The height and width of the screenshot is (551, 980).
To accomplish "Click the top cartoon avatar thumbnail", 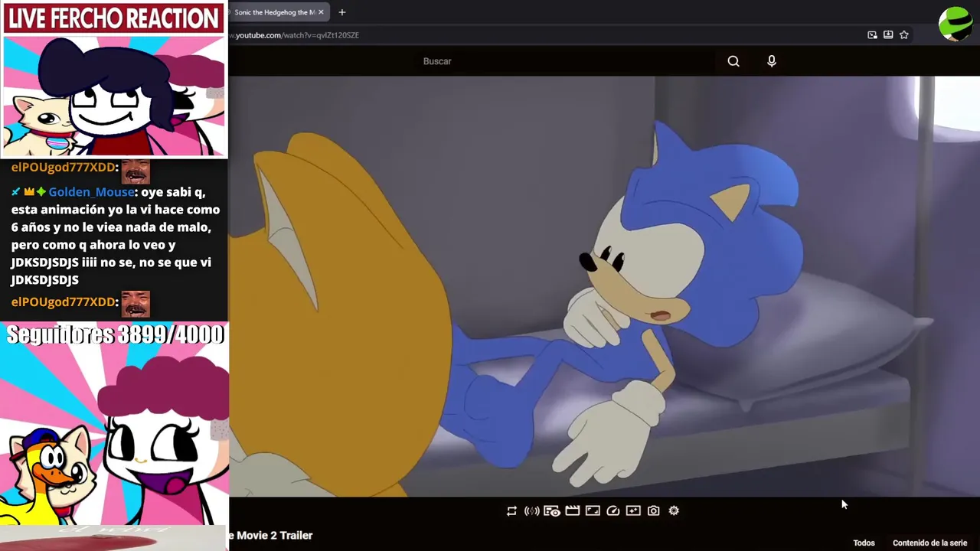I will click(114, 96).
